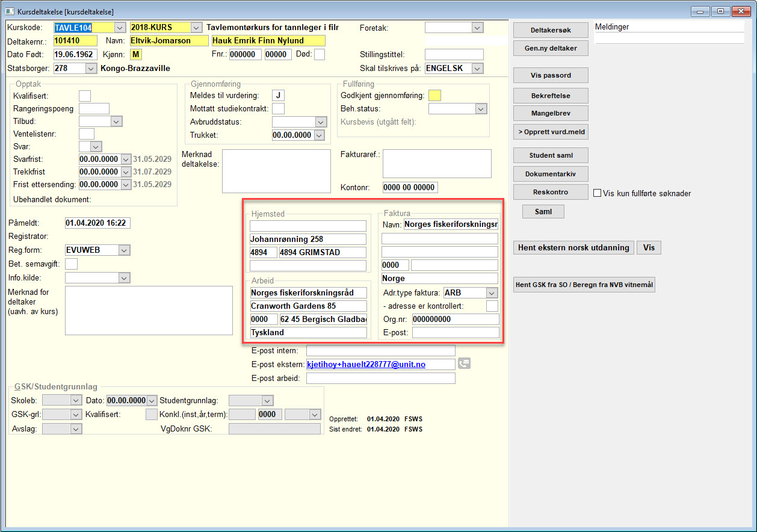Open Reskontro
This screenshot has height=532, width=757.
[551, 192]
